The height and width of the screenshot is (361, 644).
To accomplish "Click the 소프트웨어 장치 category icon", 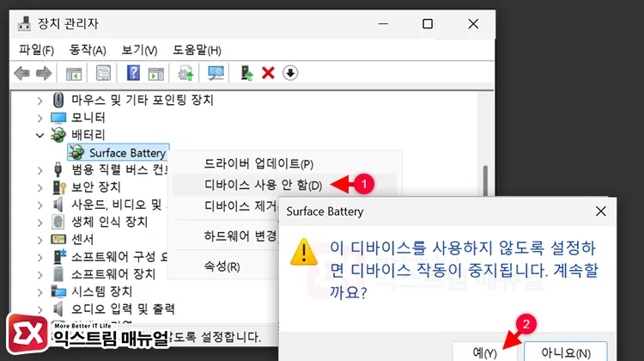I will click(58, 274).
